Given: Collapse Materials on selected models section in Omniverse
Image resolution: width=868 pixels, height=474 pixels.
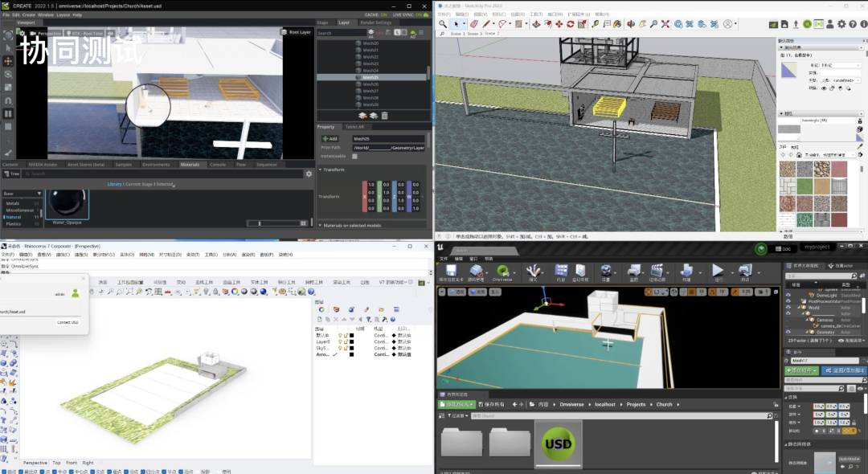Looking at the screenshot, I should point(320,225).
